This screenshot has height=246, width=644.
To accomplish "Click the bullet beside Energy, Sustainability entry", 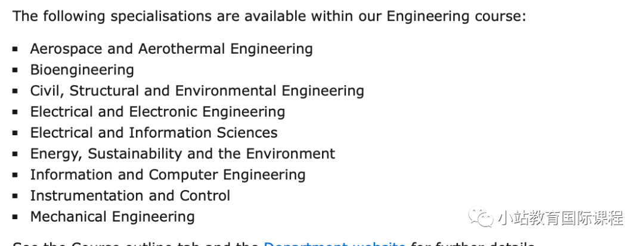I will (15, 154).
